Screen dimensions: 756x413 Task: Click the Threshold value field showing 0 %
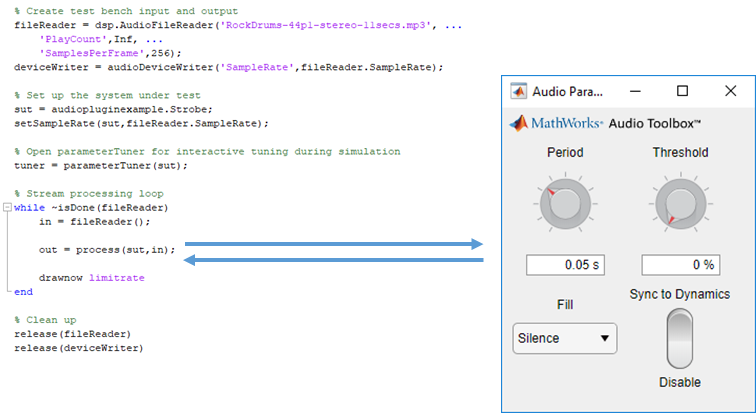tap(680, 265)
